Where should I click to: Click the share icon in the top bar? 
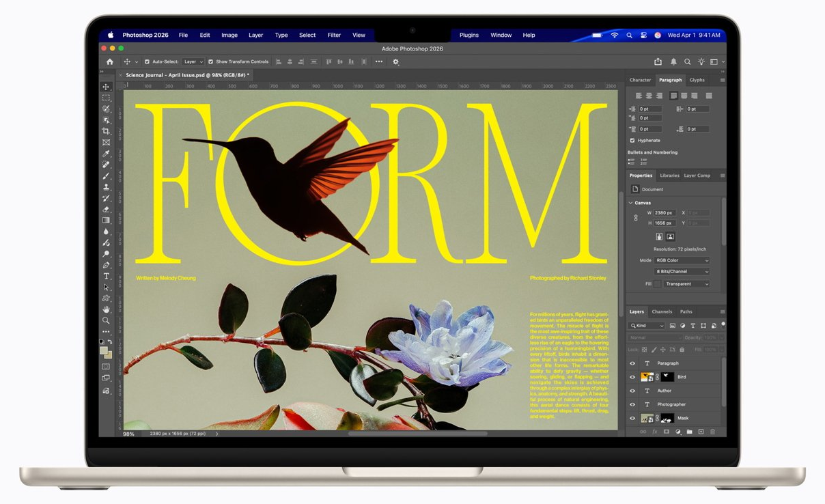pos(657,61)
